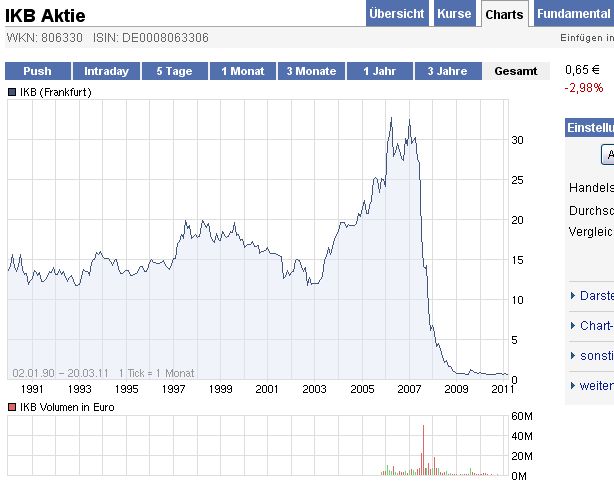614x486 pixels.
Task: Click the partially visible A button in settings
Action: (608, 155)
